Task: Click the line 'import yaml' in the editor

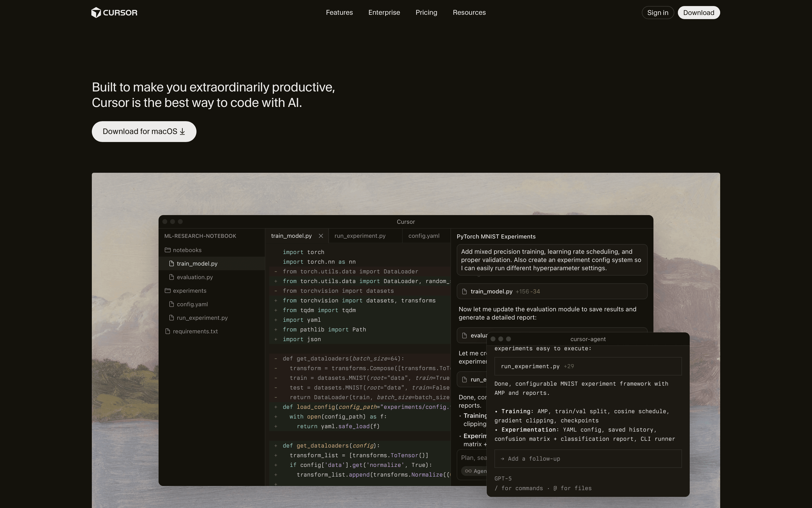Action: (302, 320)
